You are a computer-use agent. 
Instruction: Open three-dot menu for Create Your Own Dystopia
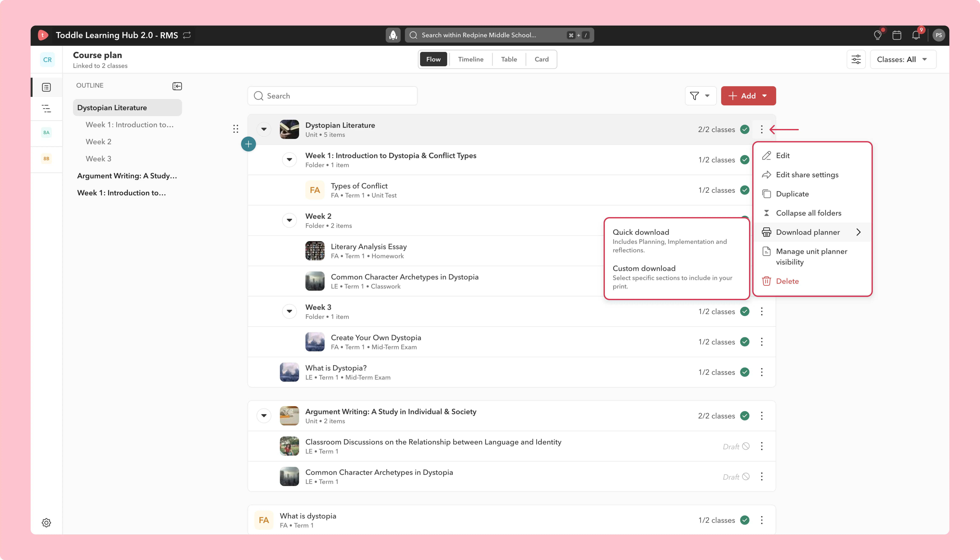(762, 342)
